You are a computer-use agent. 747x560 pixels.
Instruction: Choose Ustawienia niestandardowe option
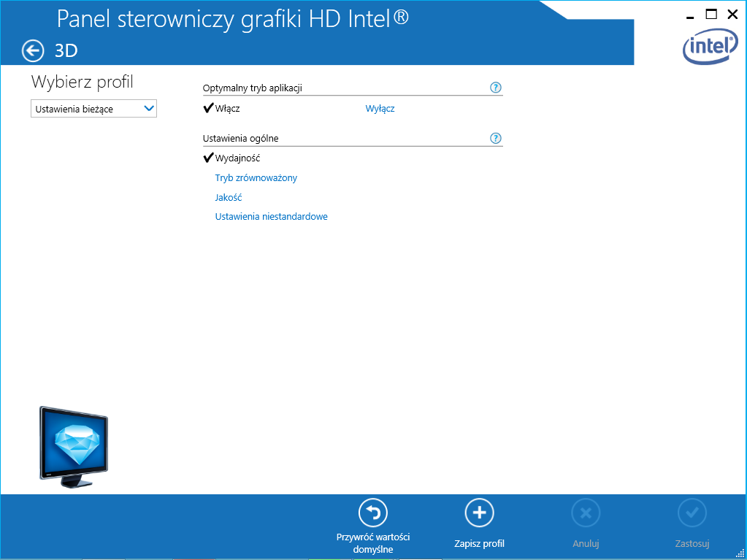[271, 217]
